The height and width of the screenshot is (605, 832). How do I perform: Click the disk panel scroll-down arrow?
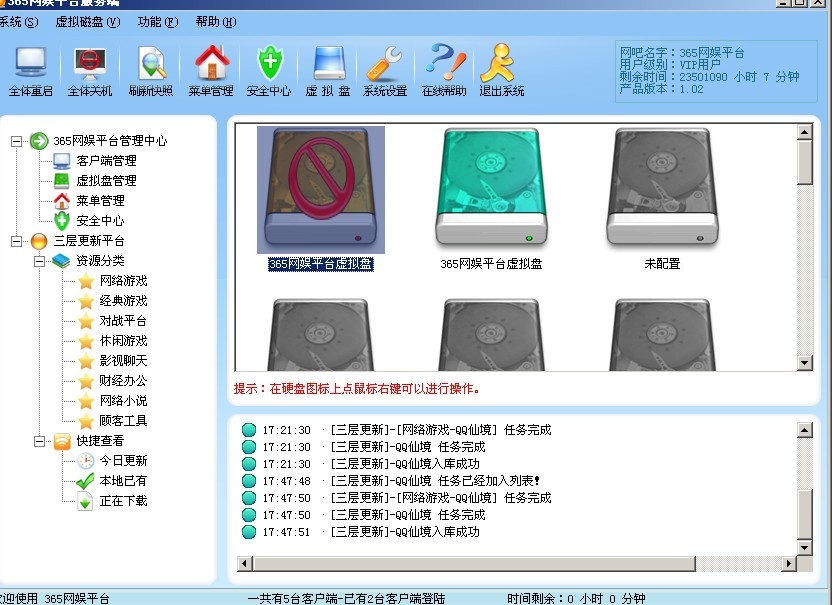click(805, 362)
